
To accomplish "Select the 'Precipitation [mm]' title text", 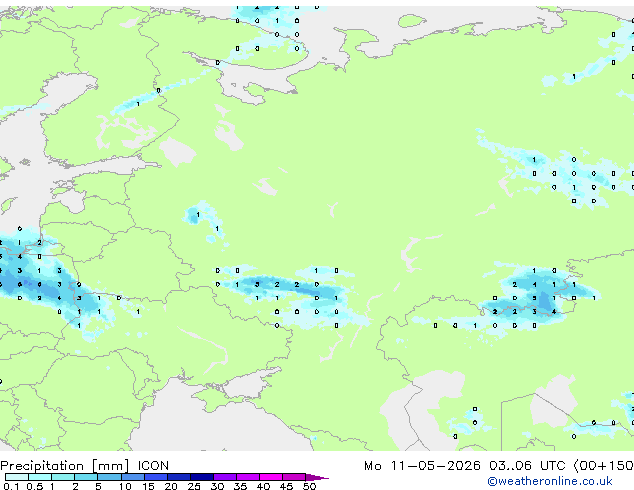I will 65,466.
